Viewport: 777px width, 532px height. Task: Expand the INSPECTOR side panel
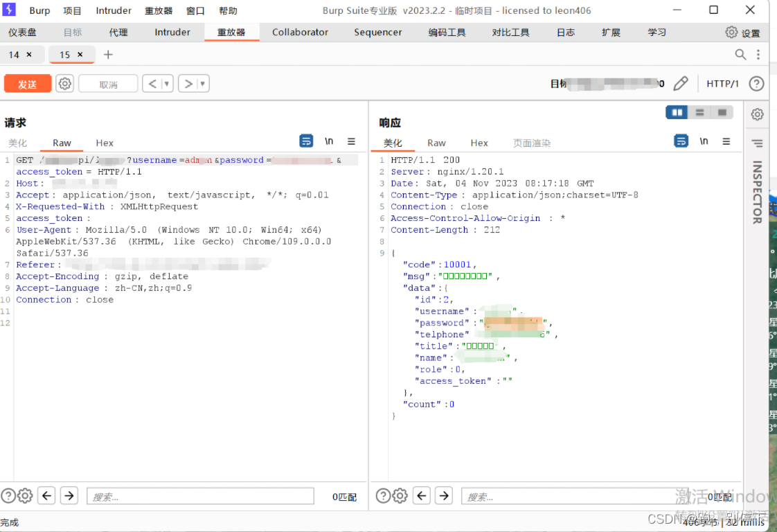(757, 192)
